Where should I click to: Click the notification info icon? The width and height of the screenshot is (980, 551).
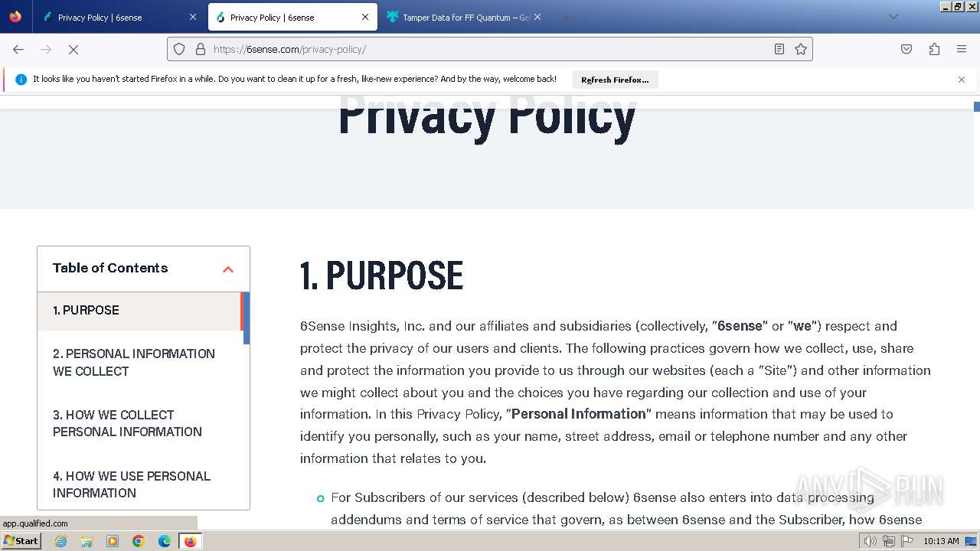tap(21, 80)
